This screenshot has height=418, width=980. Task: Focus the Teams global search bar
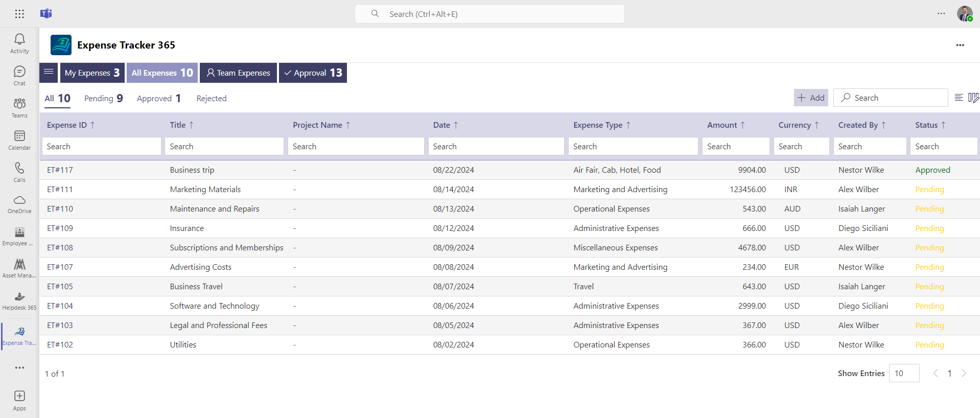pyautogui.click(x=489, y=14)
